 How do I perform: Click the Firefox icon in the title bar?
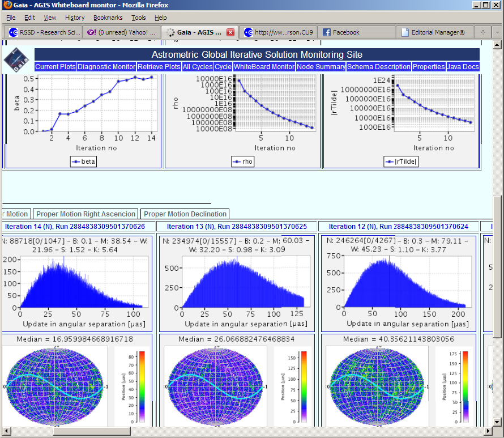coord(6,5)
